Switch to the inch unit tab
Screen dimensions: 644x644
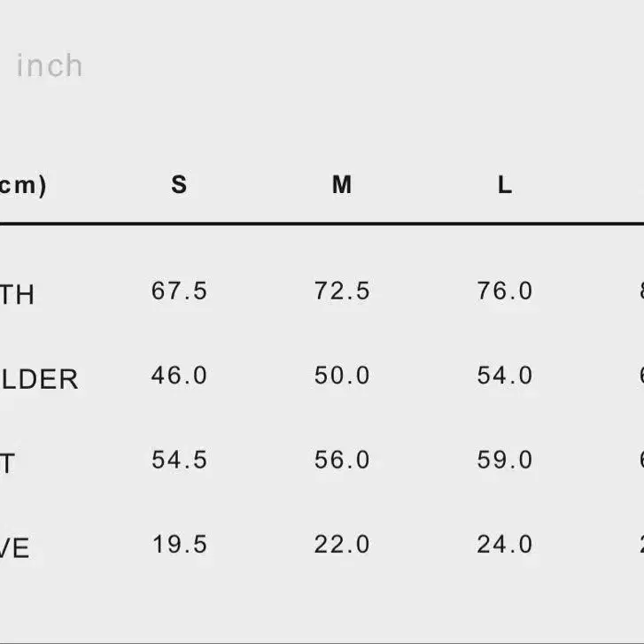click(50, 66)
